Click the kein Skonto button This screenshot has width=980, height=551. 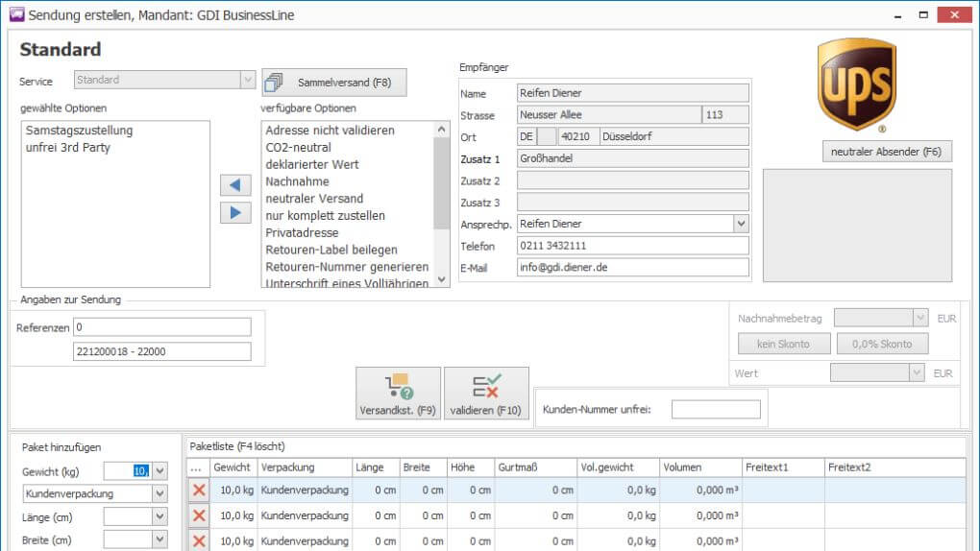click(x=784, y=344)
